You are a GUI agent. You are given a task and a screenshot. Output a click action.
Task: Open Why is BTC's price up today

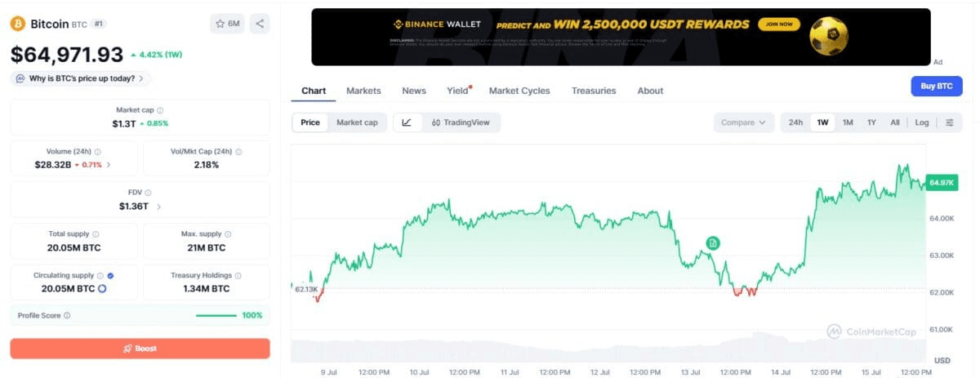(80, 78)
